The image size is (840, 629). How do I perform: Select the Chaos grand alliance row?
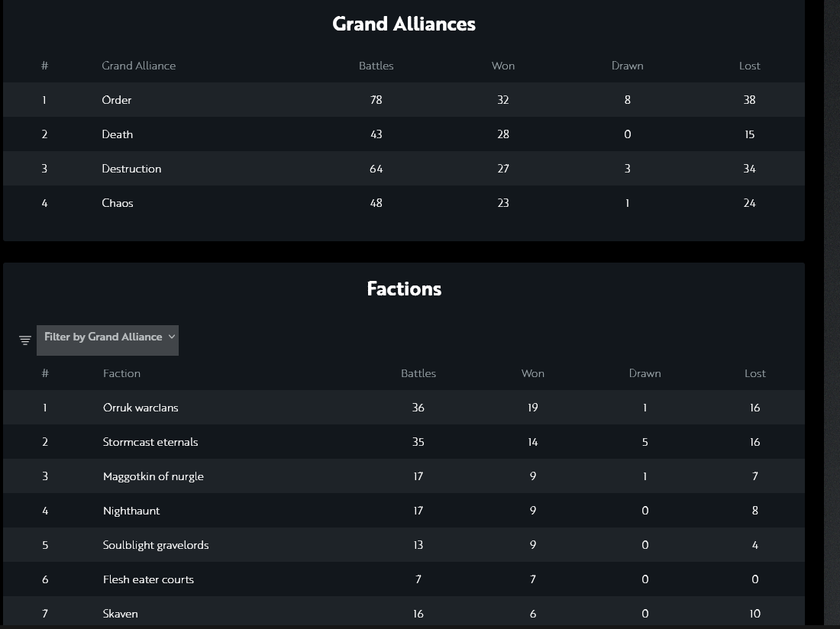118,203
